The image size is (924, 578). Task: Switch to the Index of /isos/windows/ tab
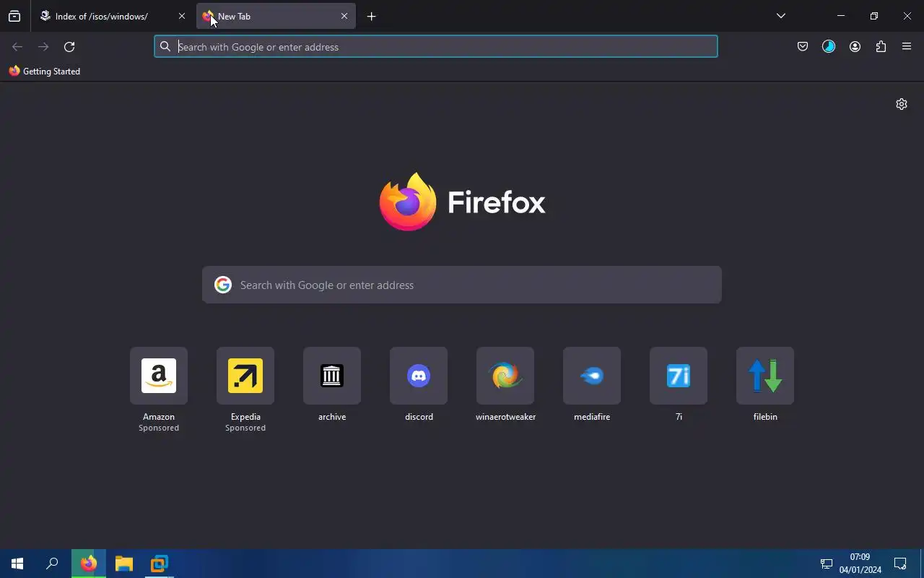[x=112, y=16]
